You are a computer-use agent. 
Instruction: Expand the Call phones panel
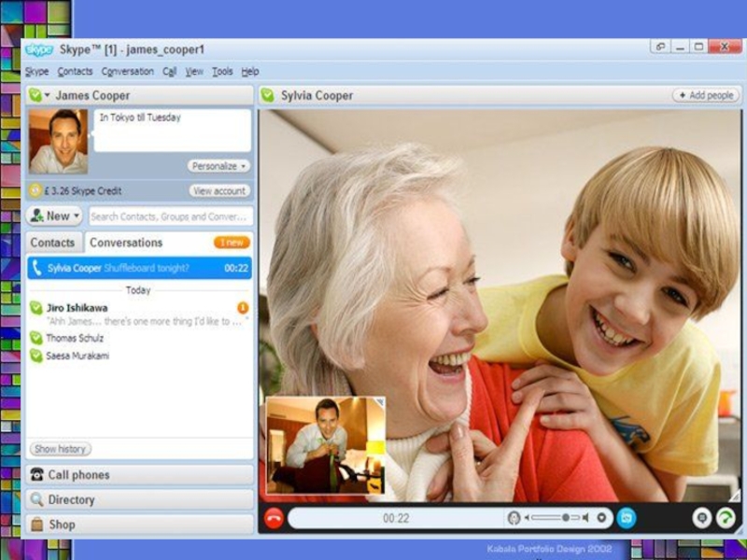[x=139, y=475]
